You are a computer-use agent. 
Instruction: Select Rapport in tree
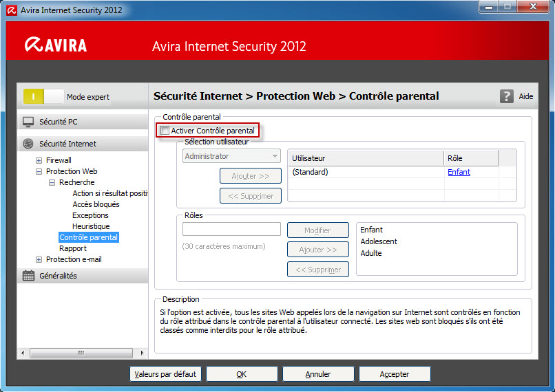pos(73,248)
